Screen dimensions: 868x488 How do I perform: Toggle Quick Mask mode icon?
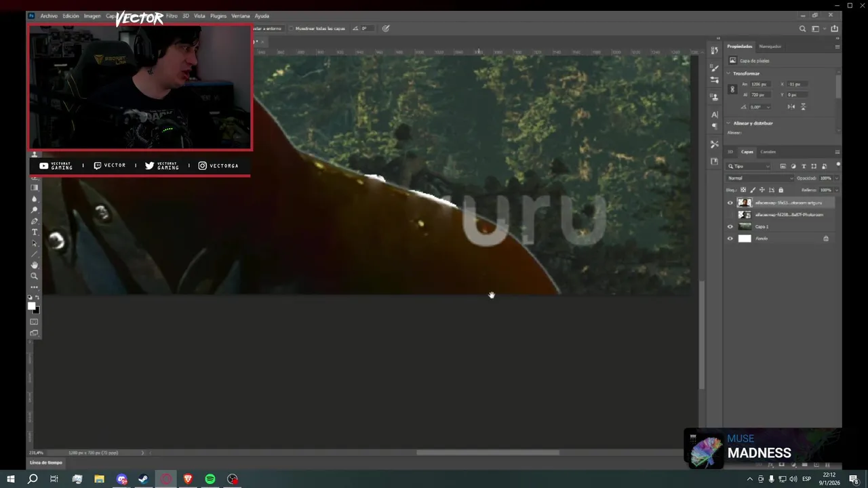click(x=35, y=322)
